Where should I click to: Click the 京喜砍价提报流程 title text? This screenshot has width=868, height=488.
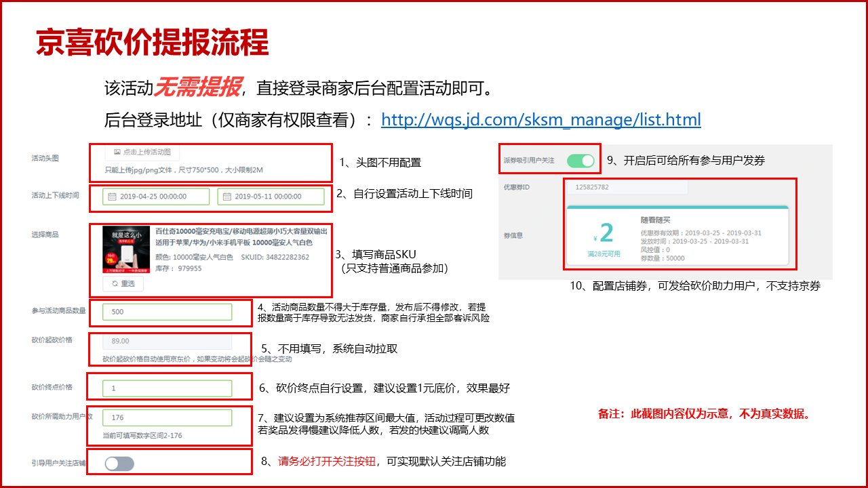pos(153,42)
